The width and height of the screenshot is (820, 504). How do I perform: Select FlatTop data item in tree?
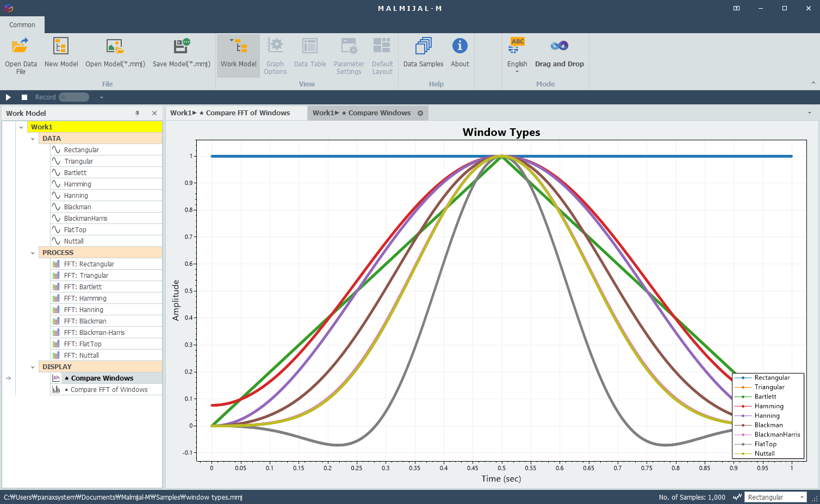(x=106, y=229)
